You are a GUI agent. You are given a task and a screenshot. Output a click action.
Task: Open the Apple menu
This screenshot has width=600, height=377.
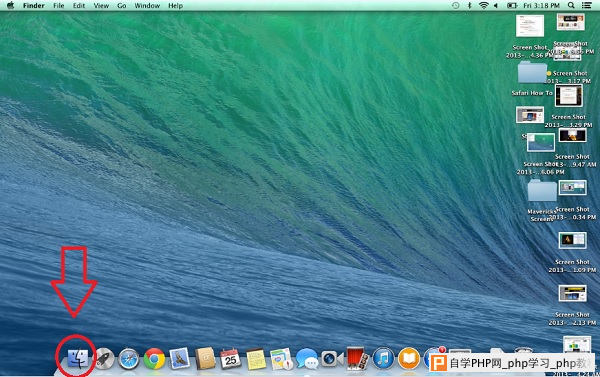click(x=10, y=5)
